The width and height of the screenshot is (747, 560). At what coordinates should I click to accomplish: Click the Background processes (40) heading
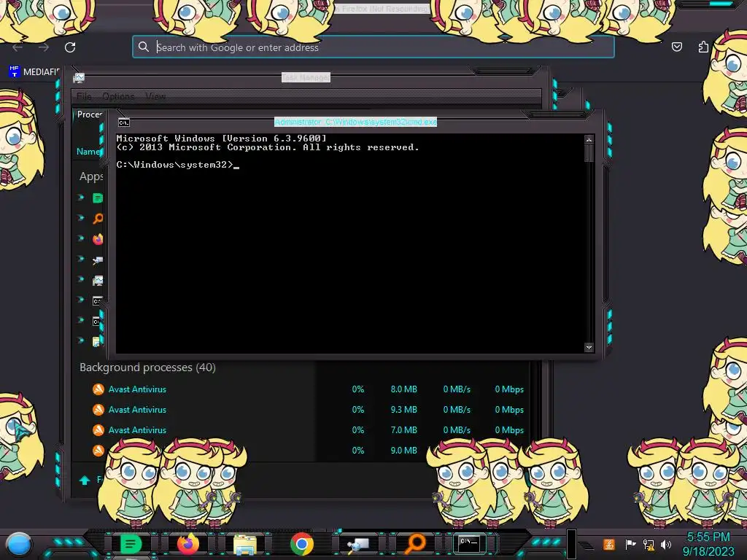[147, 367]
